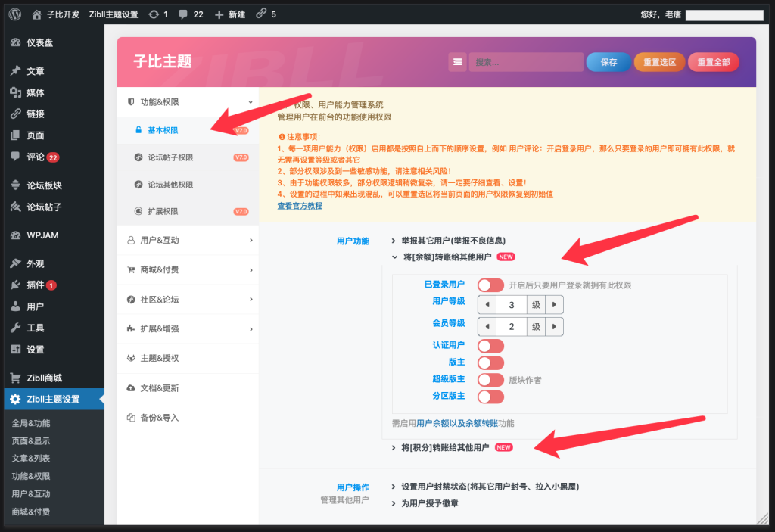Click the plus 新建 icon in the admin bar
The image size is (775, 532).
pos(219,15)
